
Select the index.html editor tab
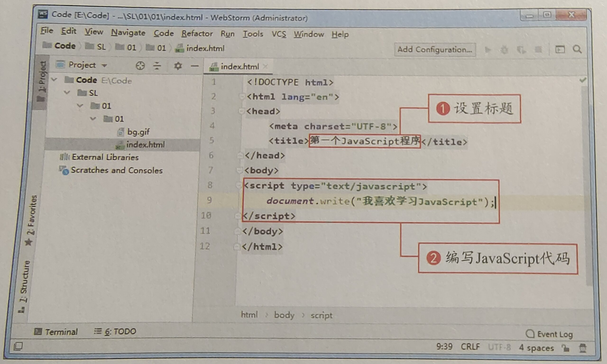click(238, 66)
